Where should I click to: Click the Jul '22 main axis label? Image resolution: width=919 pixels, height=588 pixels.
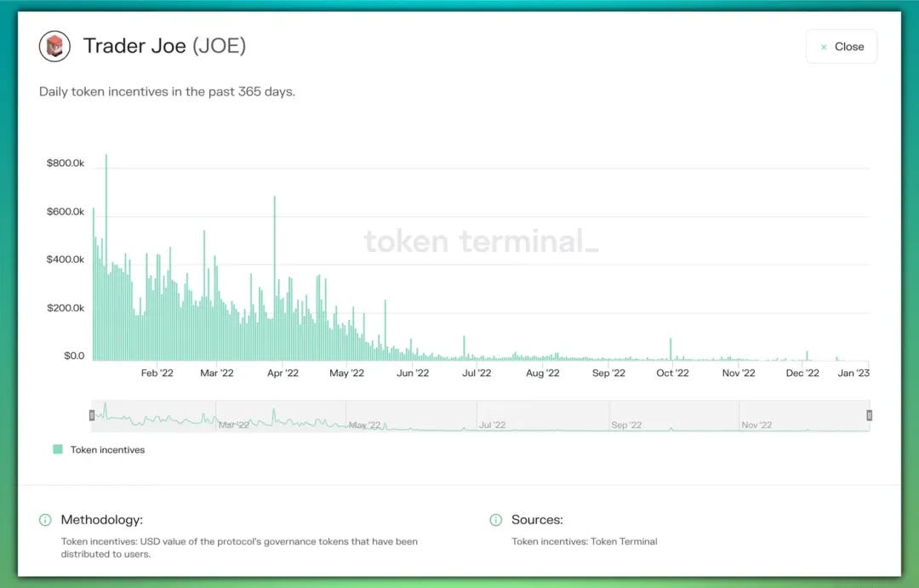pos(477,373)
